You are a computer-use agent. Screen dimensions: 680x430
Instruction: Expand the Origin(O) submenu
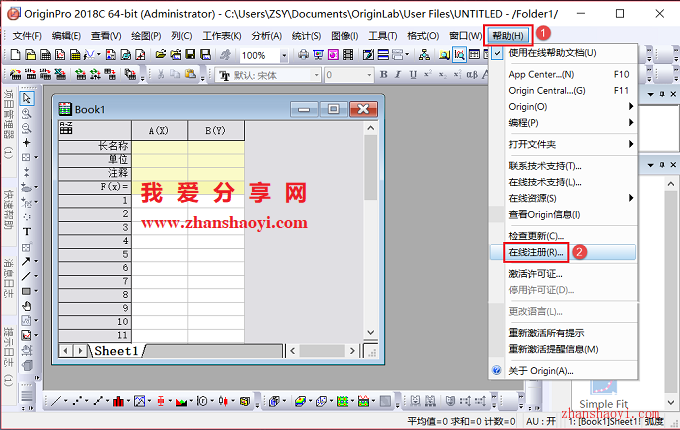563,107
